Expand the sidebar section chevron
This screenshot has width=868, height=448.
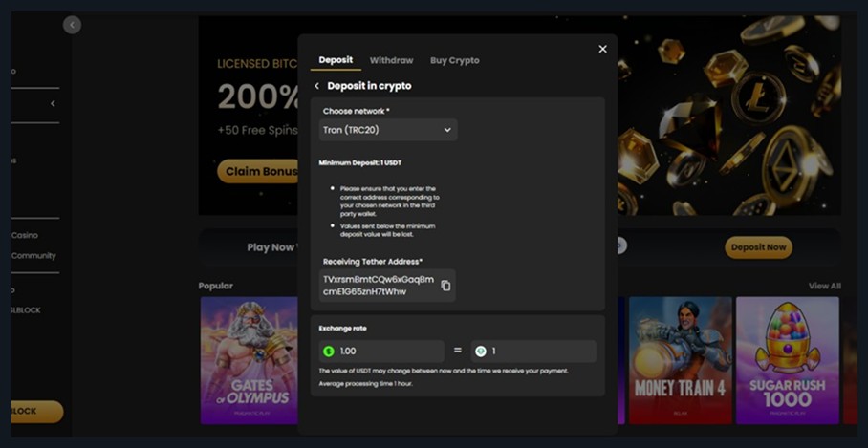tap(53, 103)
